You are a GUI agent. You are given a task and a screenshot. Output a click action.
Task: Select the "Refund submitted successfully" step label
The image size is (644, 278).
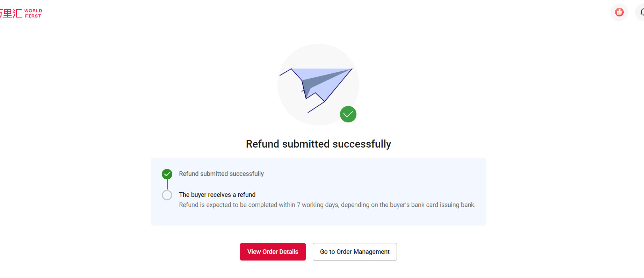point(221,174)
